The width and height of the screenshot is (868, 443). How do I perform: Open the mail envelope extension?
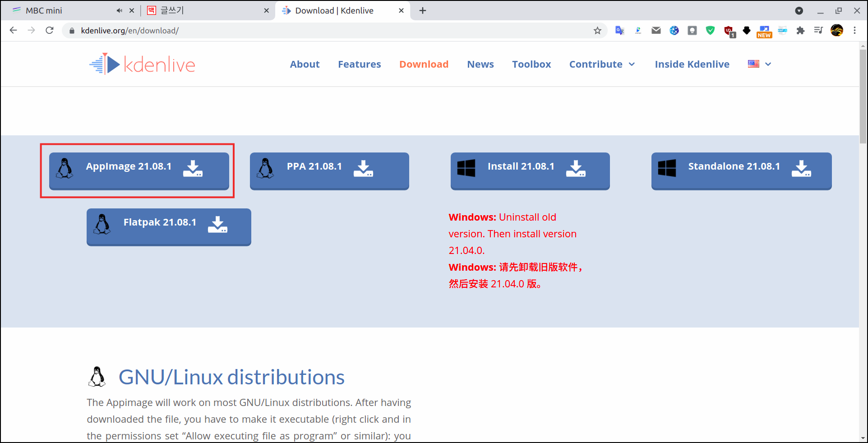pyautogui.click(x=656, y=30)
